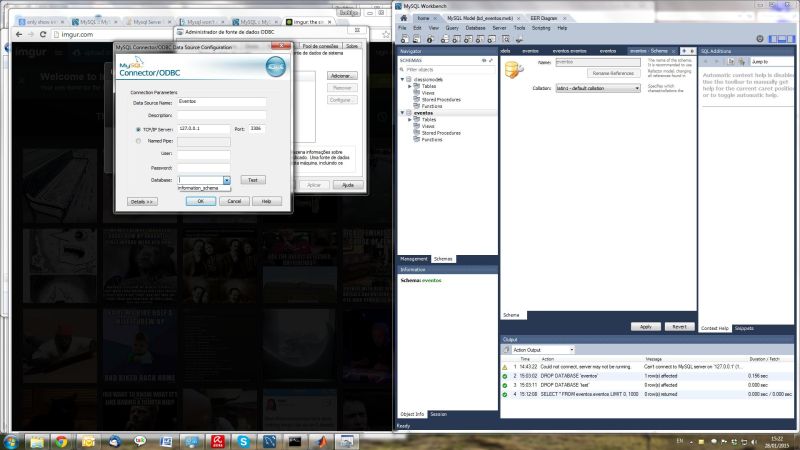Open the Database menu
800x450 pixels.
475,28
